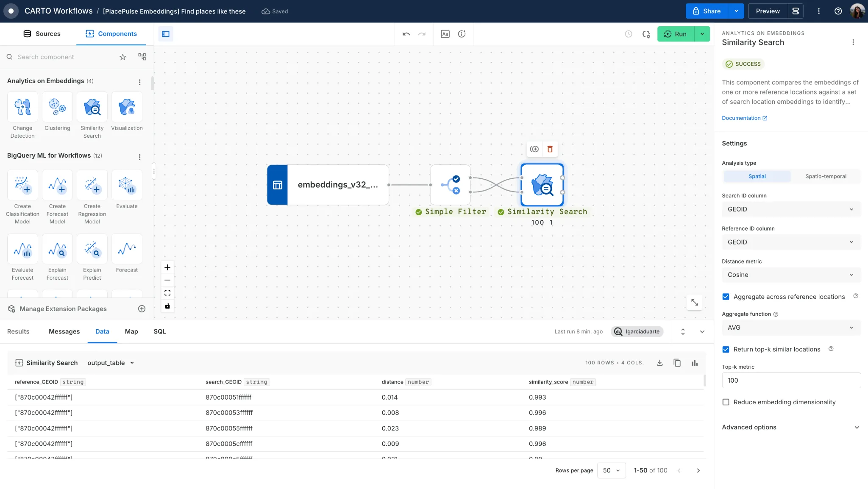Set analysis type to Spatio-temporal
Screen dimensions: 868x489
pos(826,176)
